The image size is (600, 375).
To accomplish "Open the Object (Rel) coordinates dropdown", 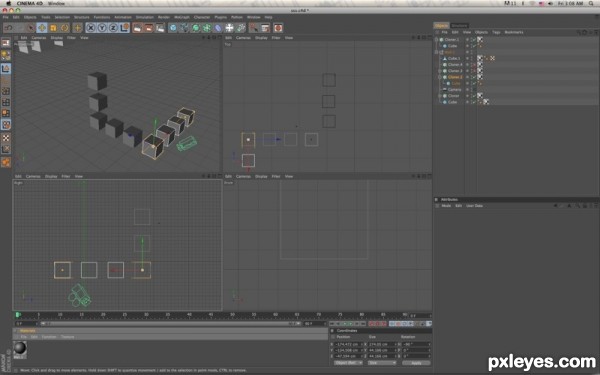I will tap(348, 362).
